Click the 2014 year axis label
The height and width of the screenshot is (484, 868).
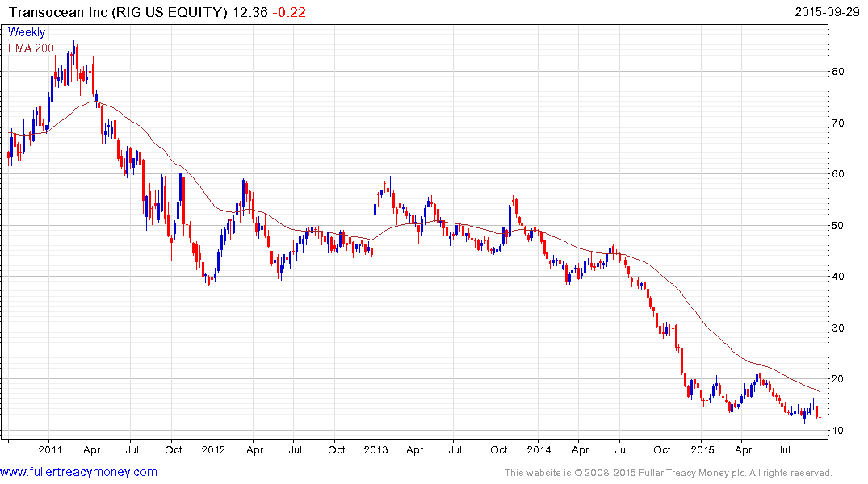point(539,449)
